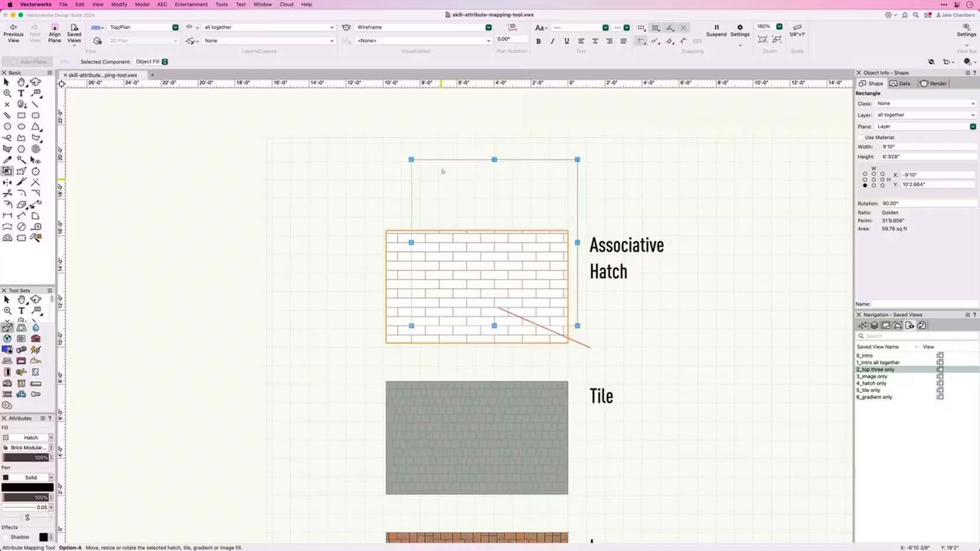Open the Modify menu

pyautogui.click(x=119, y=4)
